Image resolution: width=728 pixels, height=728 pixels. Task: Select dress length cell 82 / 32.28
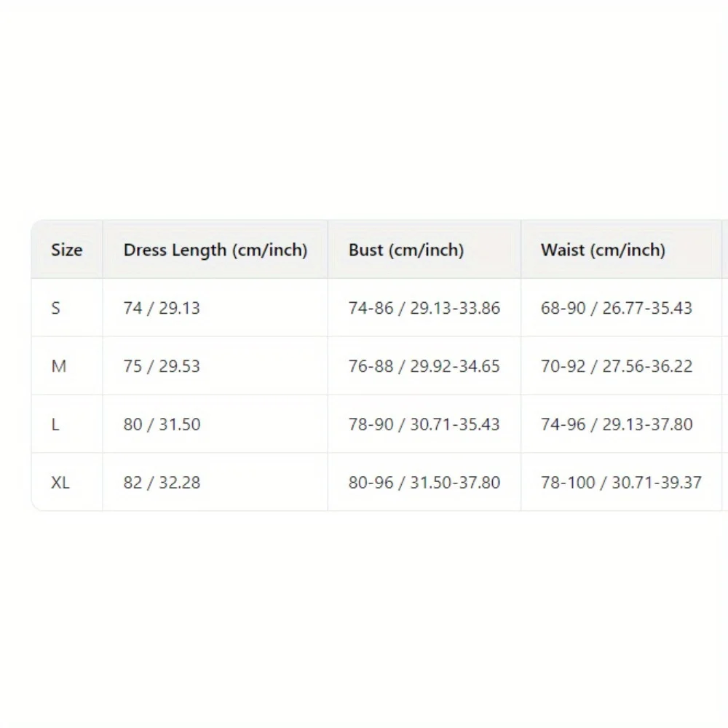(x=162, y=483)
